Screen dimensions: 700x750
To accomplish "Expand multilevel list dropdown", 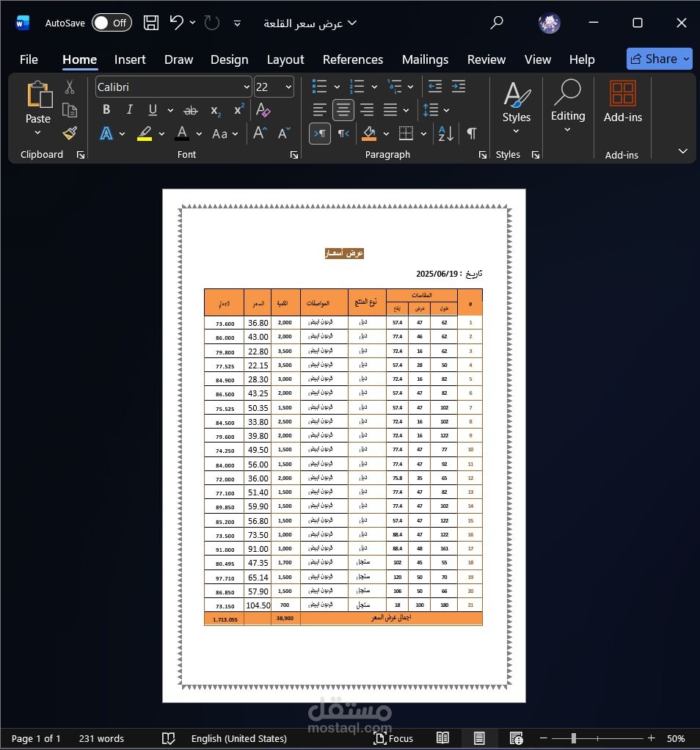I will (x=410, y=87).
